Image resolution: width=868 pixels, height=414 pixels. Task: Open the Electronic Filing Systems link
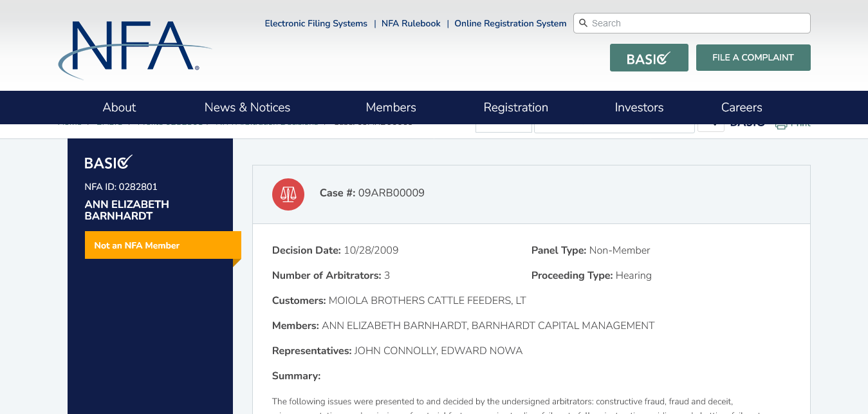tap(316, 23)
